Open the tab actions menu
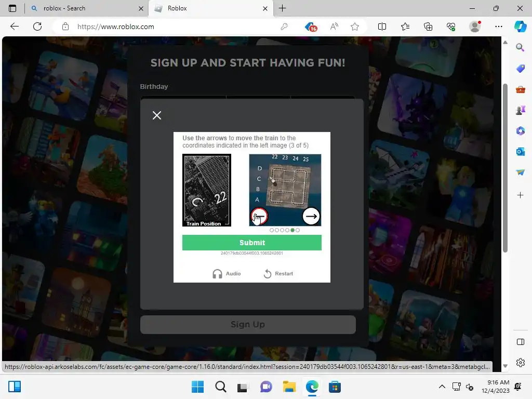The width and height of the screenshot is (532, 399). point(12,8)
